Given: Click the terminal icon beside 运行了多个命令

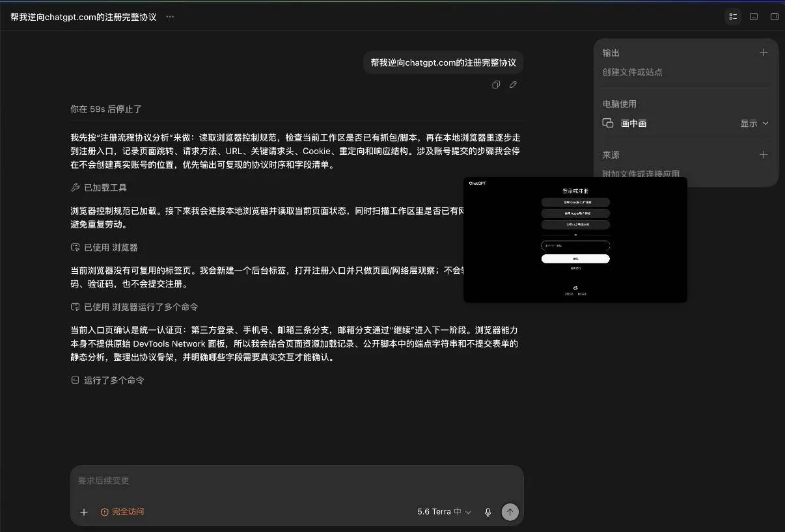Looking at the screenshot, I should (x=75, y=380).
